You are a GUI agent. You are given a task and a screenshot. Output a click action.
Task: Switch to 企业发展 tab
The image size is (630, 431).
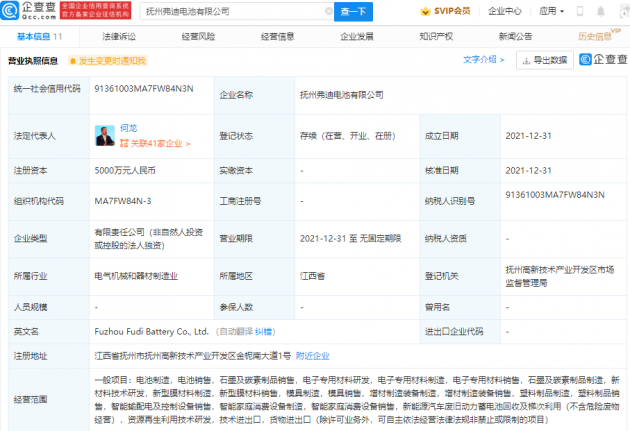(357, 37)
